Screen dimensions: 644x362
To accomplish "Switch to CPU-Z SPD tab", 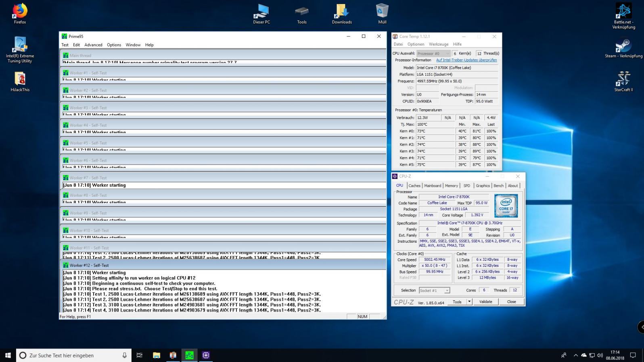I will [x=467, y=185].
